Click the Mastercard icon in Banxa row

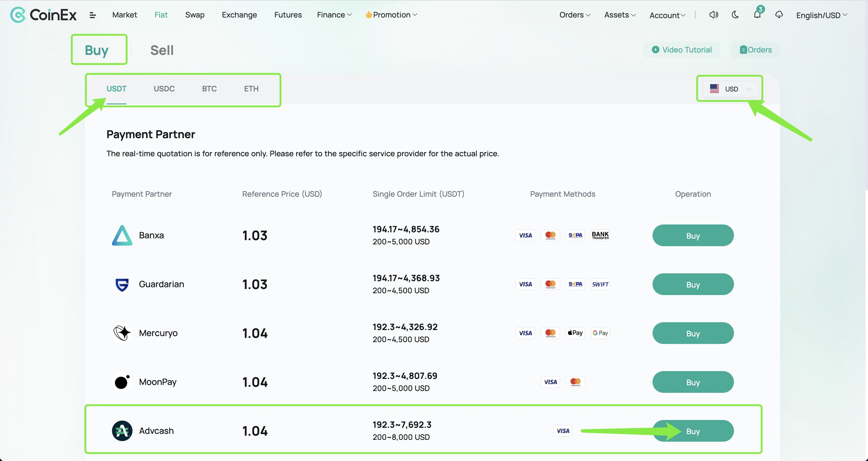coord(550,235)
